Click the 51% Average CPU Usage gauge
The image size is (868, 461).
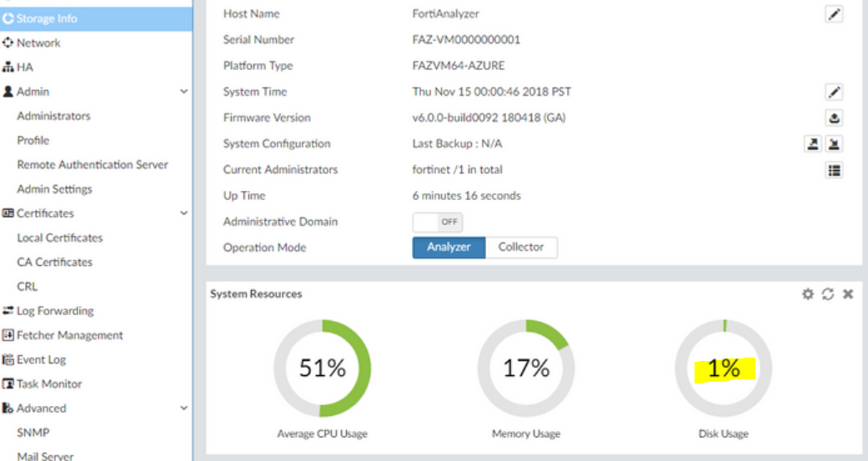322,368
